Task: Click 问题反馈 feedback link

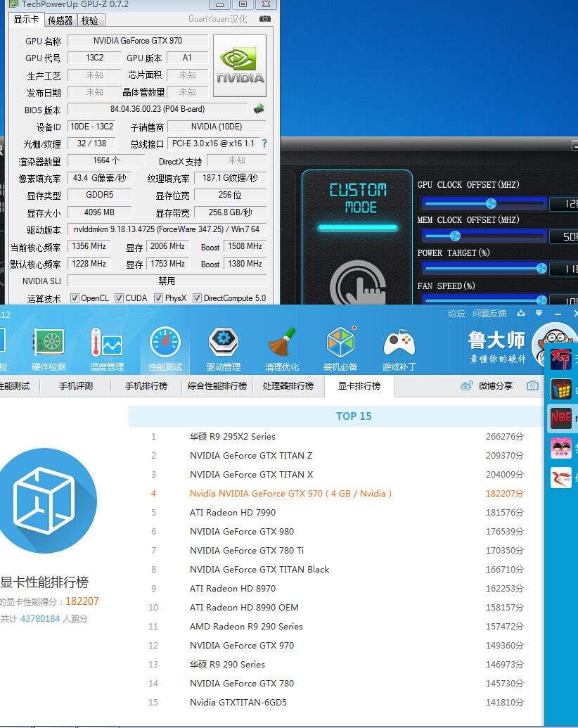Action: coord(489,314)
